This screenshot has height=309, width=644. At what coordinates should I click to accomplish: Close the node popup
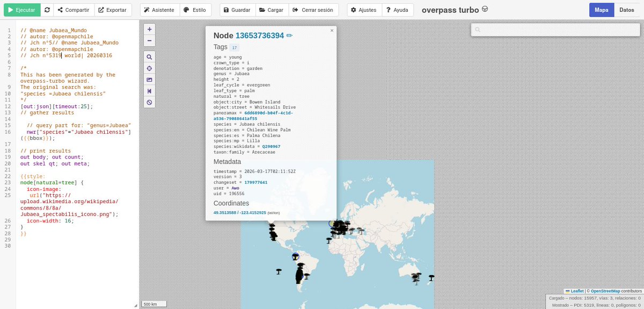tap(332, 31)
